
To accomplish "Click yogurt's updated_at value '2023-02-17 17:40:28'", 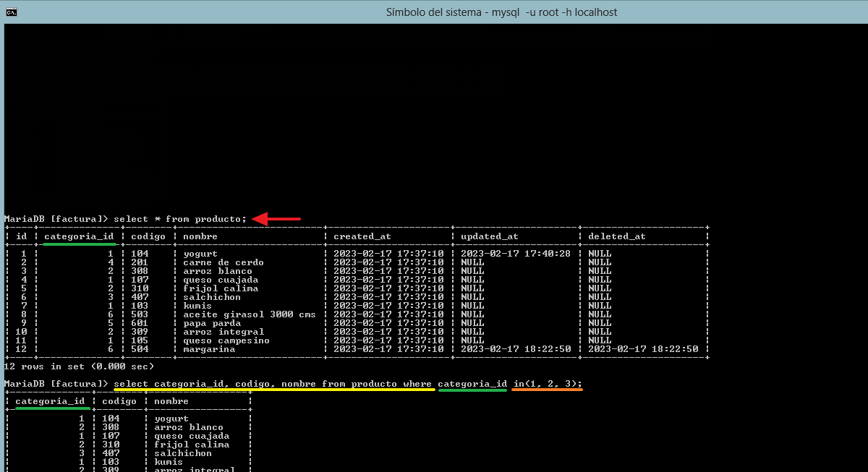I will 516,254.
